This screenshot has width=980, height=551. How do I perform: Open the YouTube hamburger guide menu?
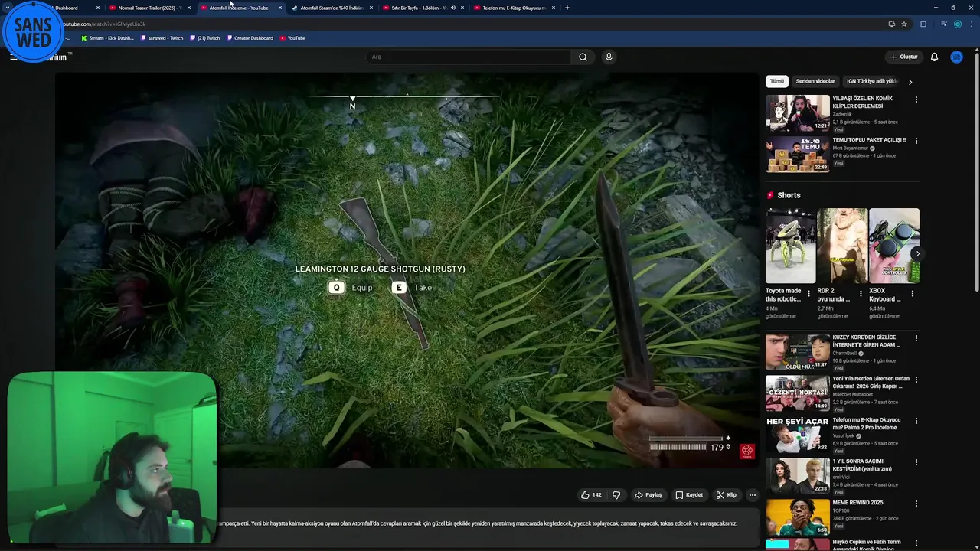[13, 57]
